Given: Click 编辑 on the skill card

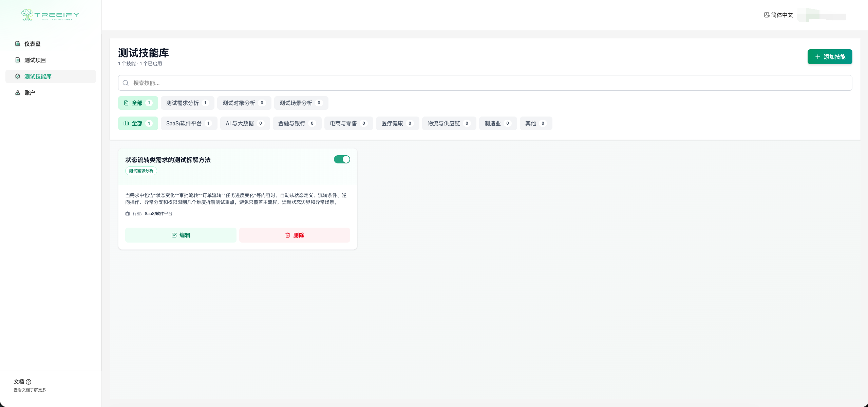Looking at the screenshot, I should pos(181,235).
